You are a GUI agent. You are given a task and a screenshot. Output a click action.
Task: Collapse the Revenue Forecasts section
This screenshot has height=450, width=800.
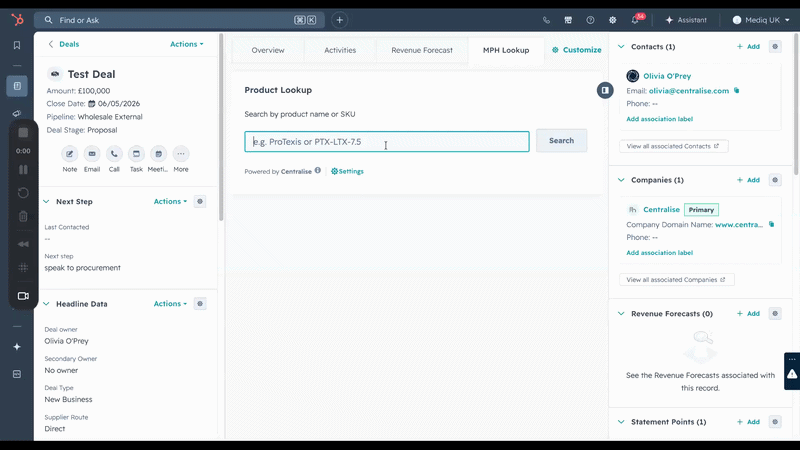pos(621,313)
